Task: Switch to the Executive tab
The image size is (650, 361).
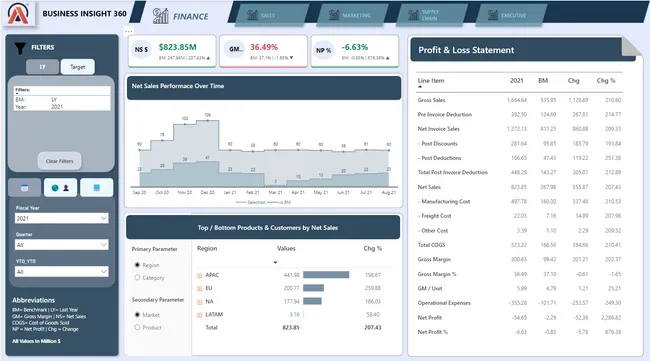Action: (510, 15)
